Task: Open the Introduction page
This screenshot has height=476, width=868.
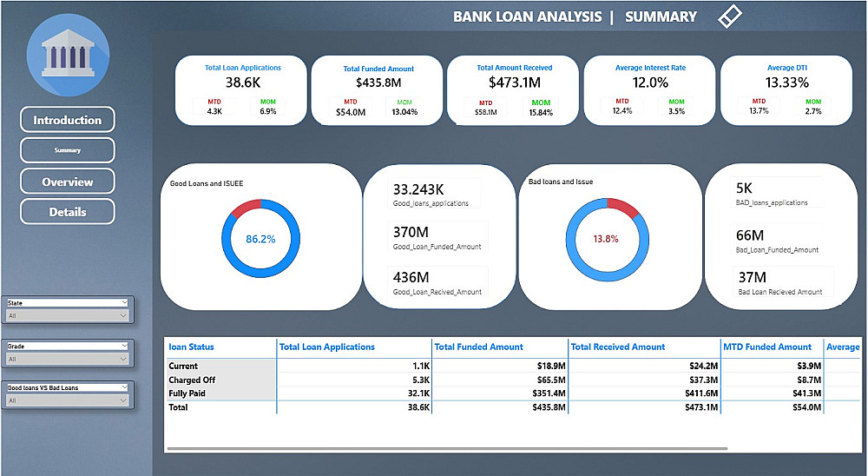Action: click(x=68, y=120)
